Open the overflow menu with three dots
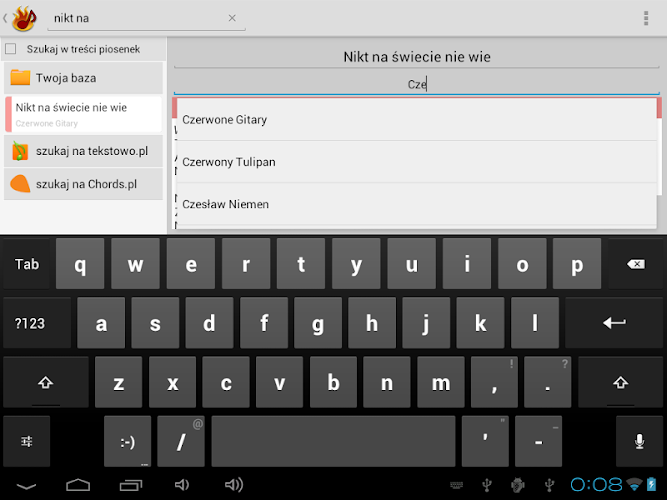This screenshot has height=500, width=667. point(646,18)
